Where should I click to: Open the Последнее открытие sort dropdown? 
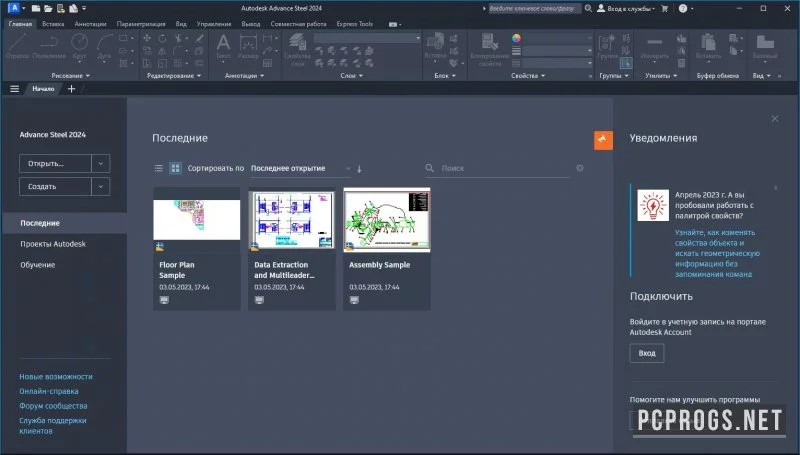pos(301,168)
